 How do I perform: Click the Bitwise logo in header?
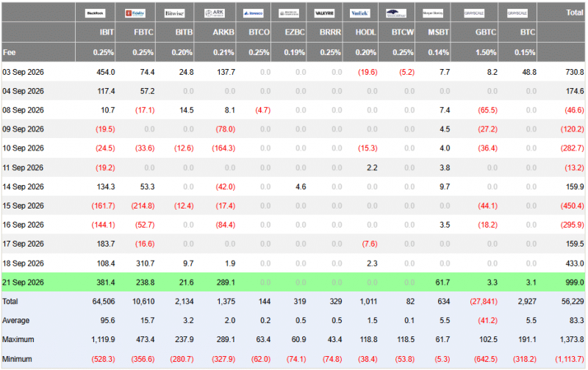[x=174, y=13]
